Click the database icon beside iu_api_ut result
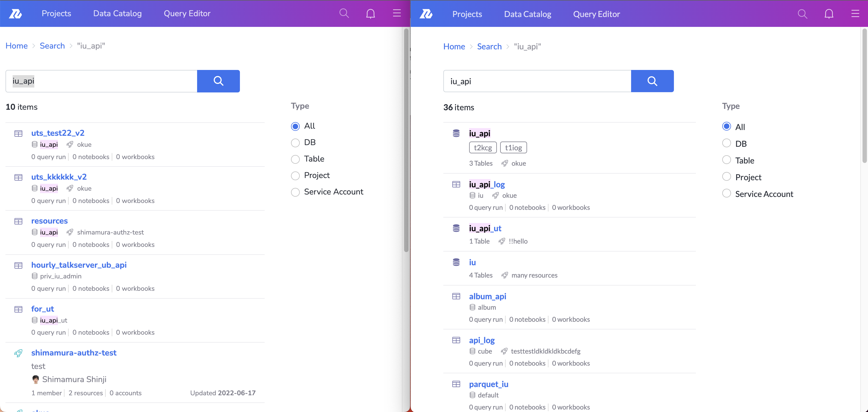The height and width of the screenshot is (412, 868). click(456, 228)
